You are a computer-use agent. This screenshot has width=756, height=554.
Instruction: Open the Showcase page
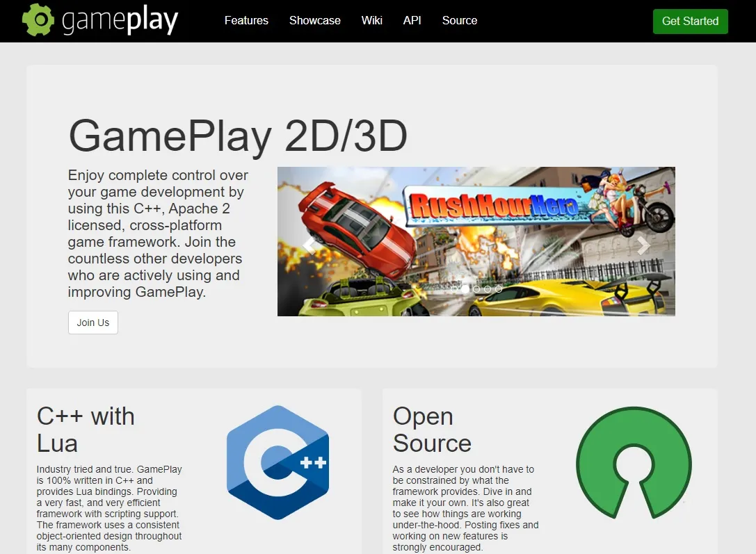pos(315,21)
